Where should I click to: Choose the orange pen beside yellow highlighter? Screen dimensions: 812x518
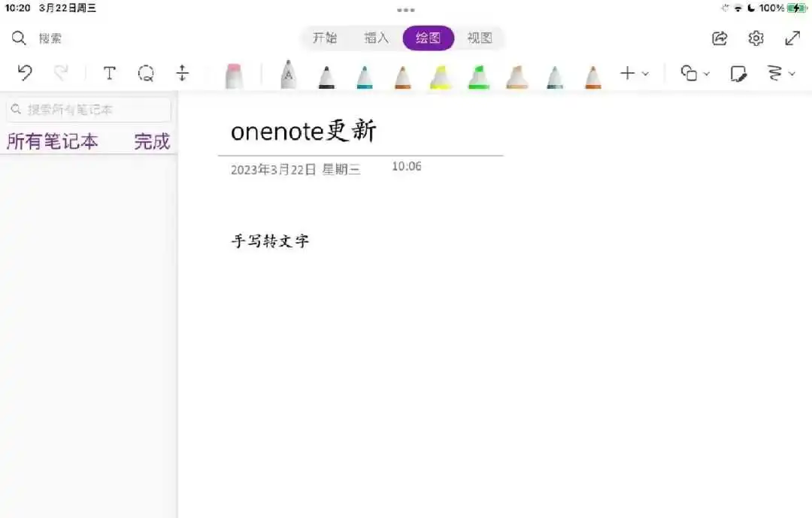point(403,77)
